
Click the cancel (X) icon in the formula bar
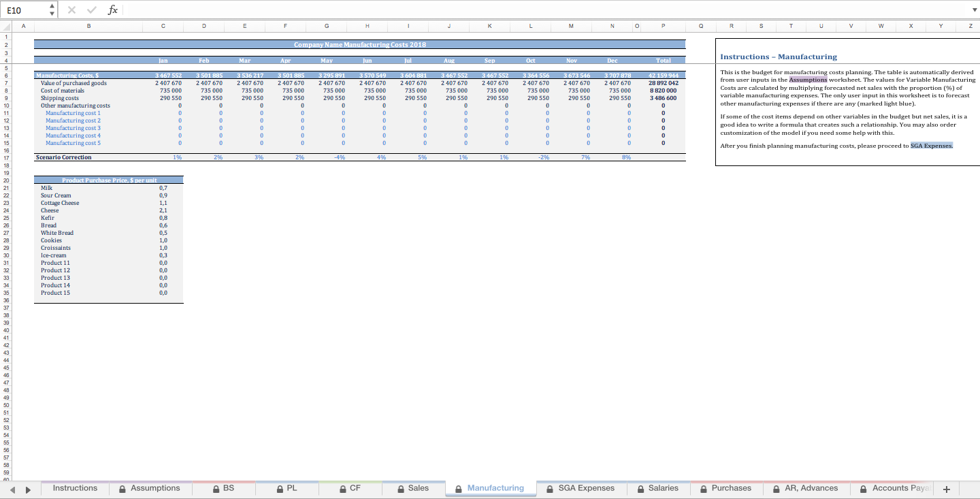(x=71, y=9)
